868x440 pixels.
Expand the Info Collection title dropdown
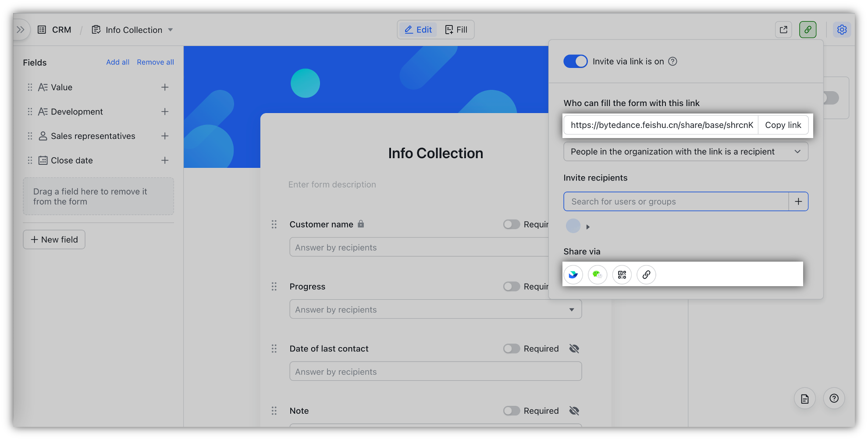coord(171,30)
